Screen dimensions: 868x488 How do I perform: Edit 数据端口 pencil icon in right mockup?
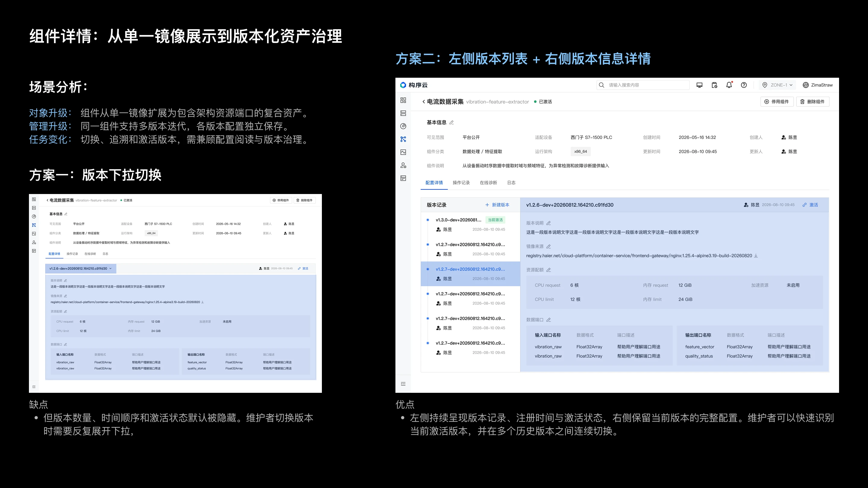(549, 320)
